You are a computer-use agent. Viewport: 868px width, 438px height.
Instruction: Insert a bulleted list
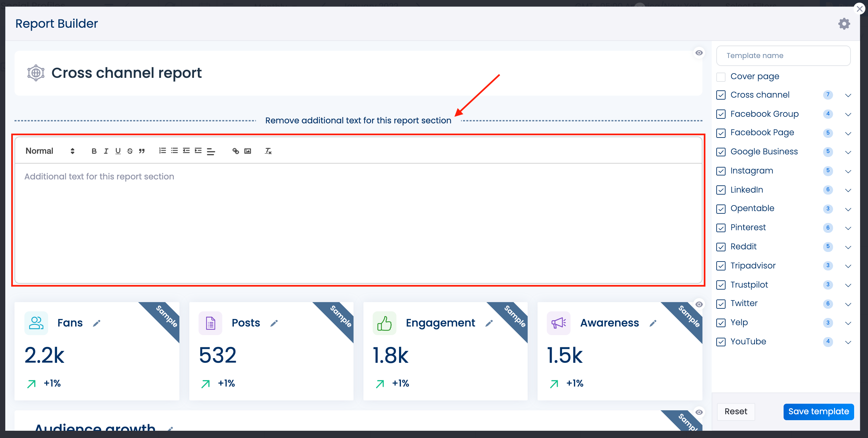click(174, 151)
